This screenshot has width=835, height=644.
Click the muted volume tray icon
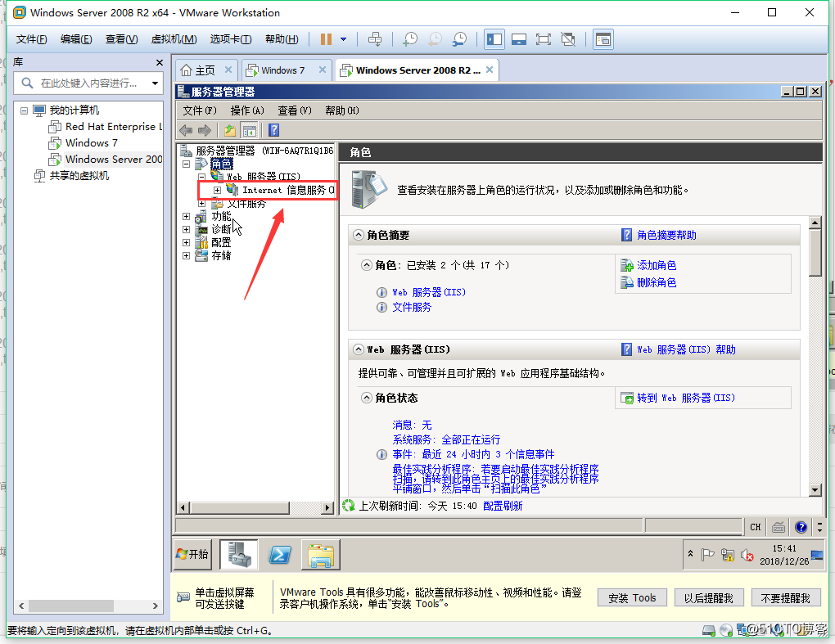(747, 555)
